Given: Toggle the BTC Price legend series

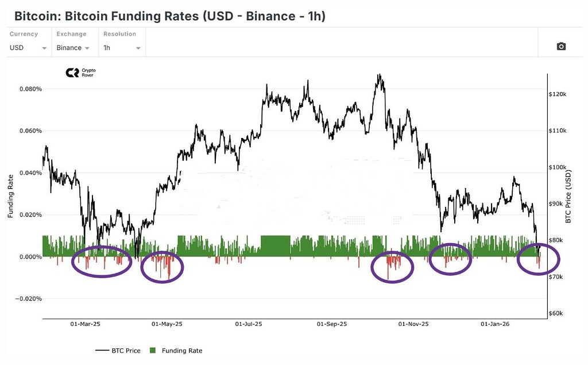Looking at the screenshot, I should click(x=118, y=351).
